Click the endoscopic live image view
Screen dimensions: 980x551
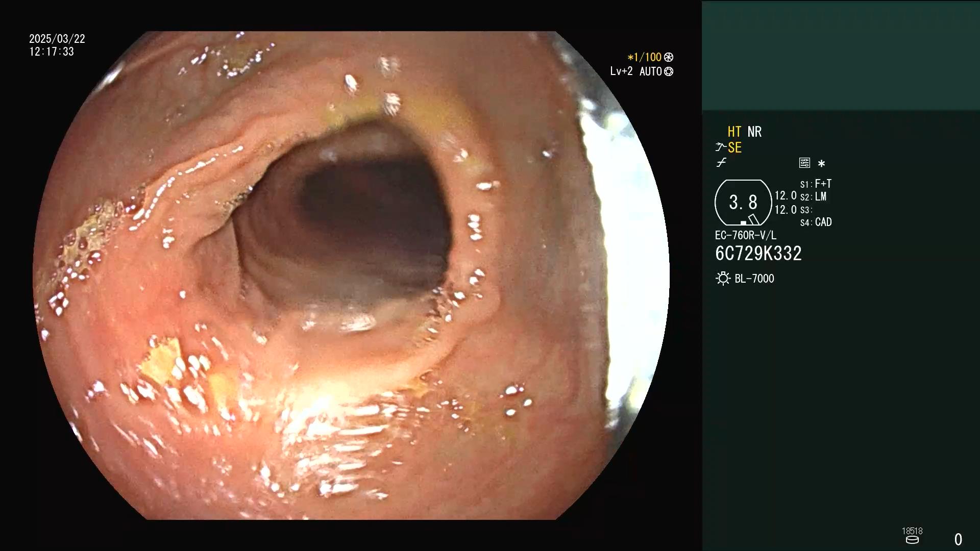[351, 275]
